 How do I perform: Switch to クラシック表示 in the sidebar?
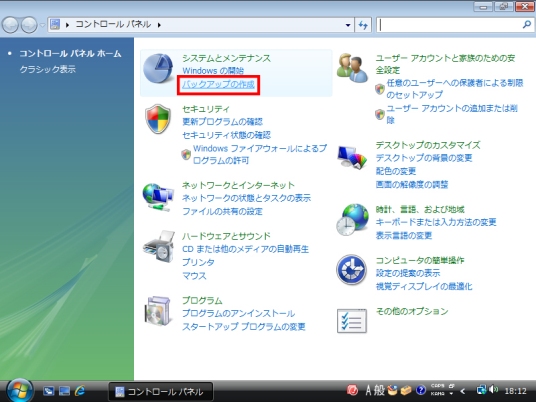pyautogui.click(x=48, y=69)
